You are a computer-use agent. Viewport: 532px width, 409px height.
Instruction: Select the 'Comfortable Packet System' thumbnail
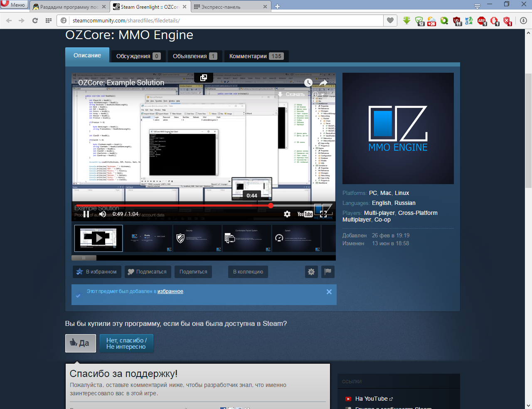tap(246, 238)
